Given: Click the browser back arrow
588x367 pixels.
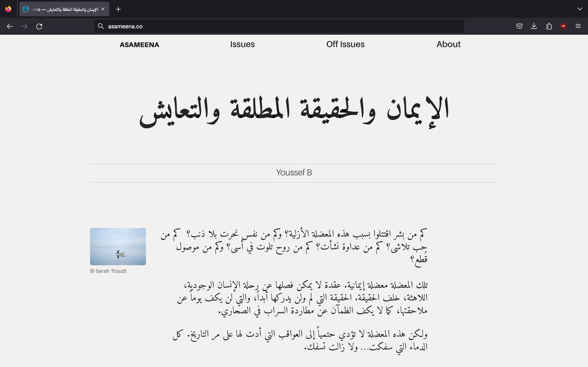Looking at the screenshot, I should [x=10, y=26].
